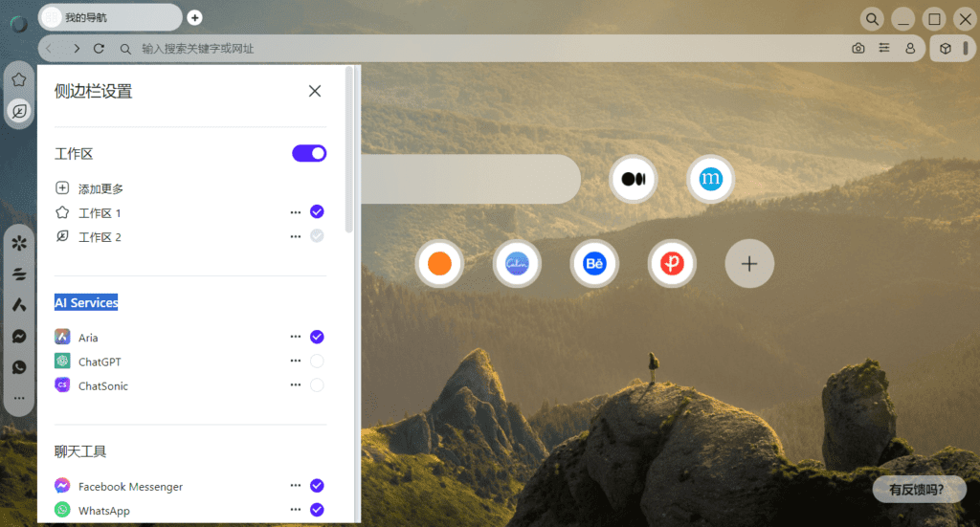Open the blue 'm' speed dial tile

pos(711,179)
